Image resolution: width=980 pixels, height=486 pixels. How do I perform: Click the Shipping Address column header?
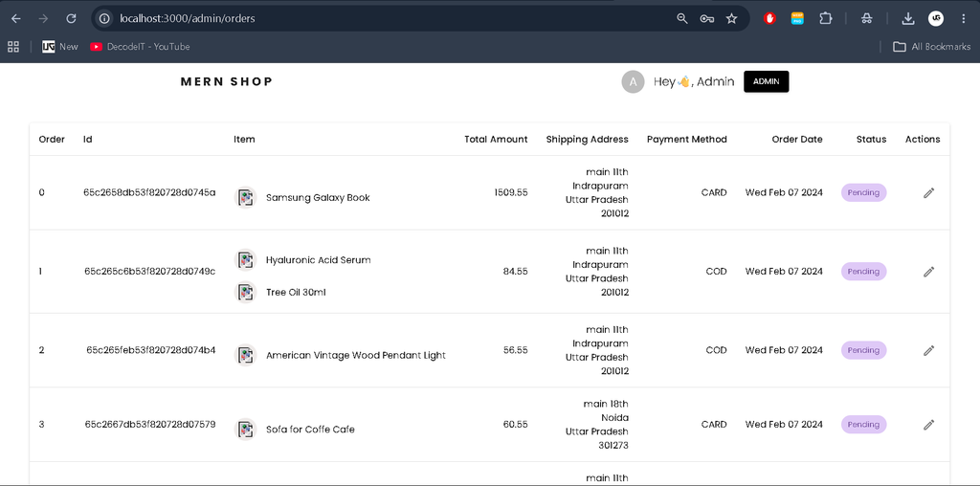(587, 140)
